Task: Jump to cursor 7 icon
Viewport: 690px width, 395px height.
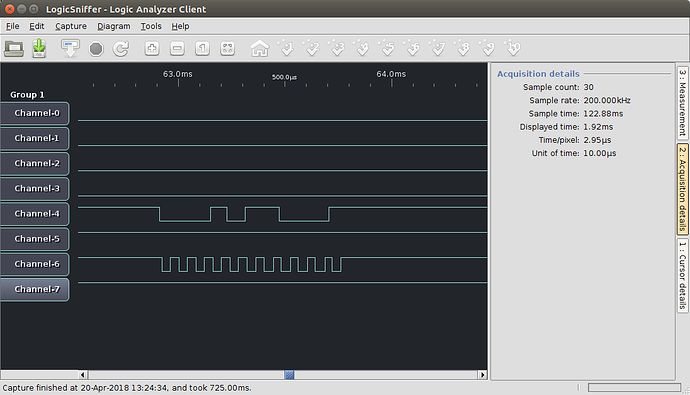Action: [438, 48]
